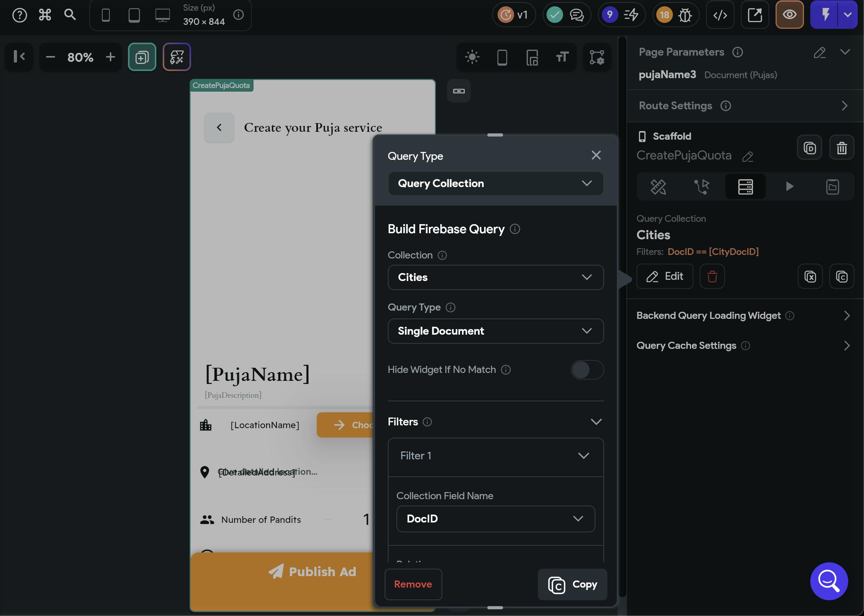Open the Actions tab with play icon
This screenshot has width=864, height=616.
(789, 186)
